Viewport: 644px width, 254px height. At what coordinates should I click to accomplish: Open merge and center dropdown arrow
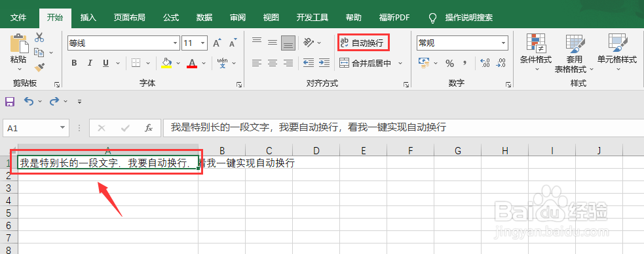tap(400, 63)
